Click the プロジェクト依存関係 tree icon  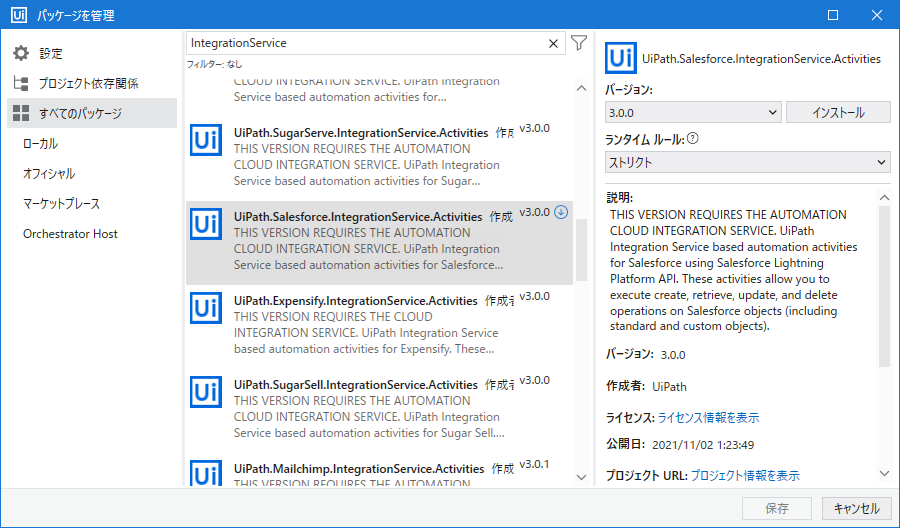click(x=21, y=83)
